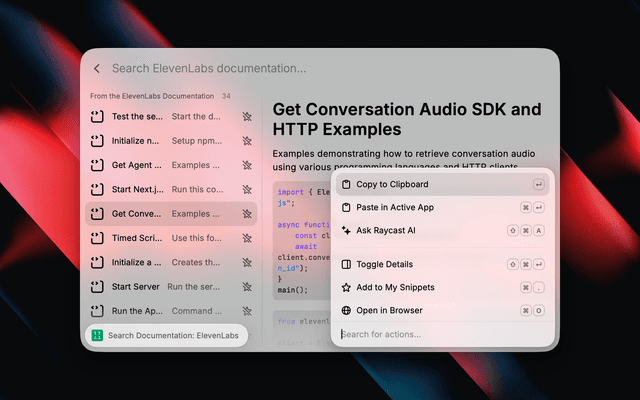Click the snippet icon beside Initialize a ...
640x400 pixels.
point(97,262)
